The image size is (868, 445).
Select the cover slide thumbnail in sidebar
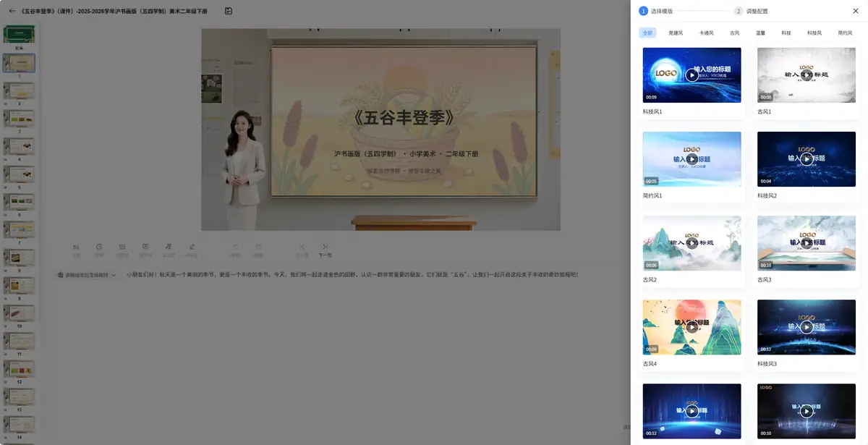(x=20, y=34)
